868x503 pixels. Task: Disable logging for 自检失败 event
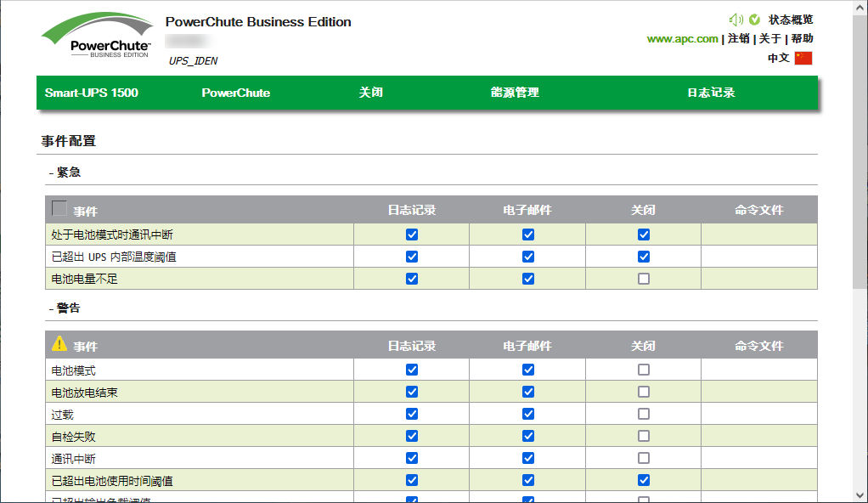click(x=412, y=436)
